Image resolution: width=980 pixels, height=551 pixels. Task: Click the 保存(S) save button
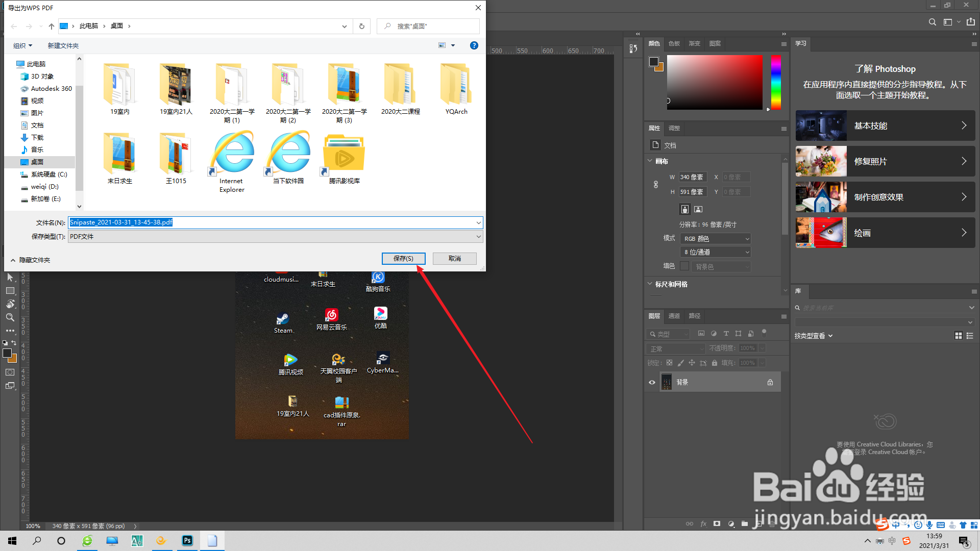pos(403,259)
